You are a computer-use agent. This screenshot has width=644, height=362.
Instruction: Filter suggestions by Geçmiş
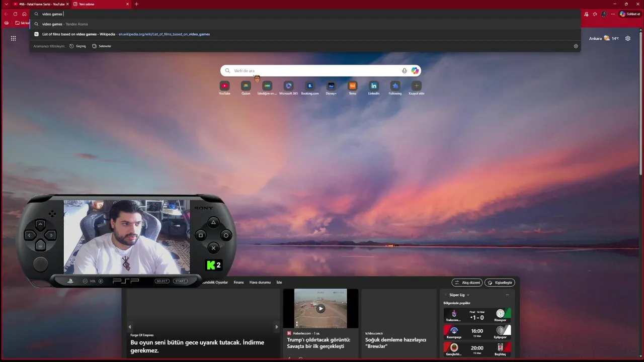pos(78,46)
